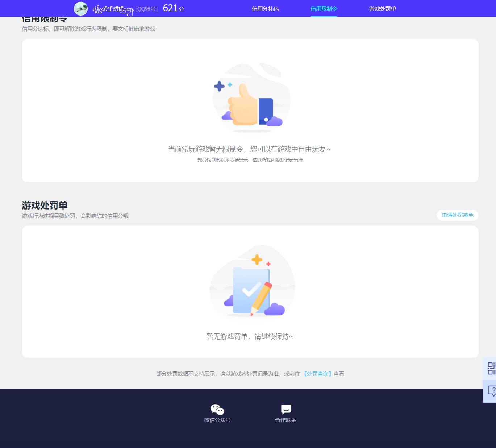Image resolution: width=496 pixels, height=448 pixels.
Task: Click the 申请处罚减免 button
Action: [x=457, y=215]
